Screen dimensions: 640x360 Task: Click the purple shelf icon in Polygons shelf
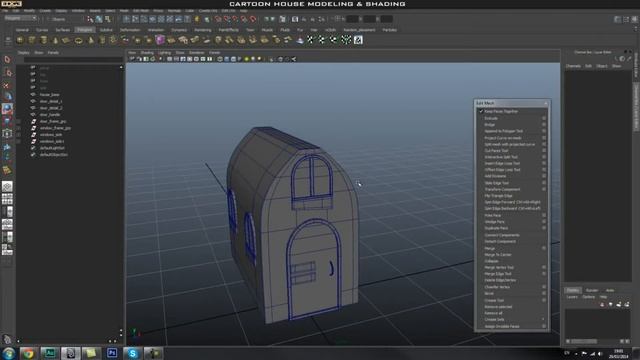160,40
